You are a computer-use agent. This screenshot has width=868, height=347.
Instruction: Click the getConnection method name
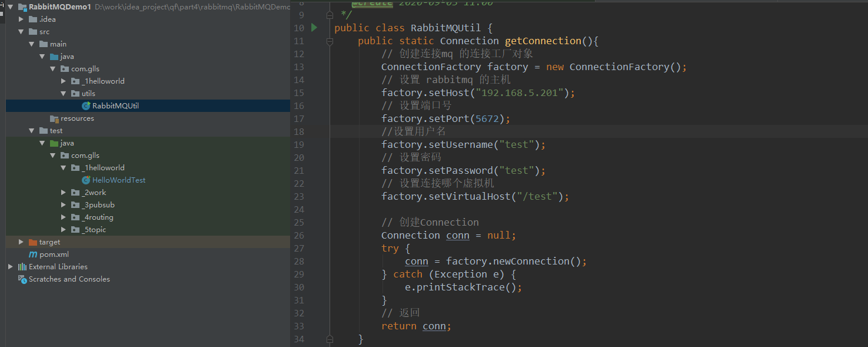click(543, 41)
